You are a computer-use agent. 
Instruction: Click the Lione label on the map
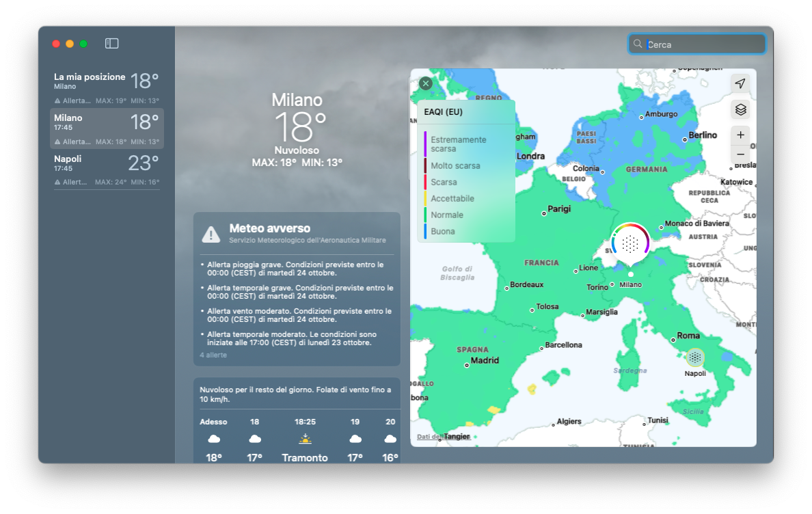coord(588,268)
